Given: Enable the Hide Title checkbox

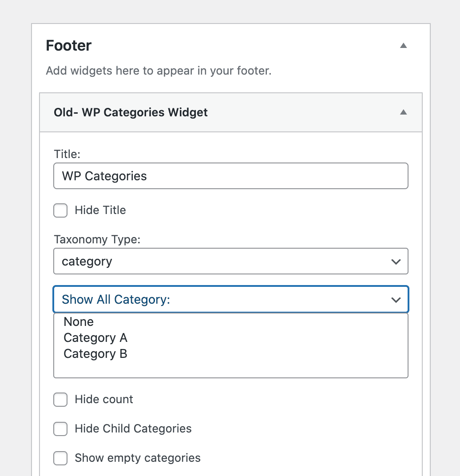Looking at the screenshot, I should tap(60, 210).
